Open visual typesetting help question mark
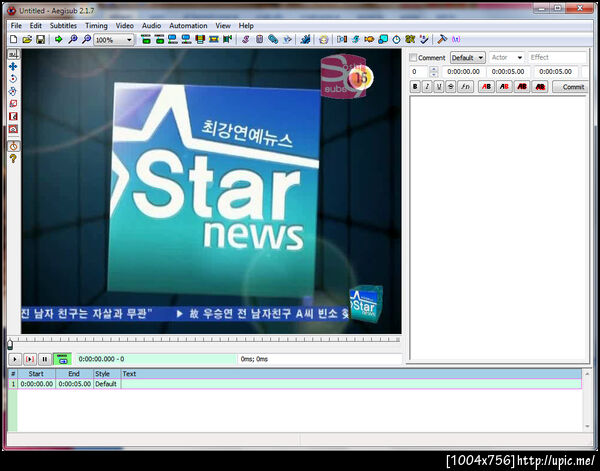Screen dimensions: 600x471 click(x=13, y=158)
